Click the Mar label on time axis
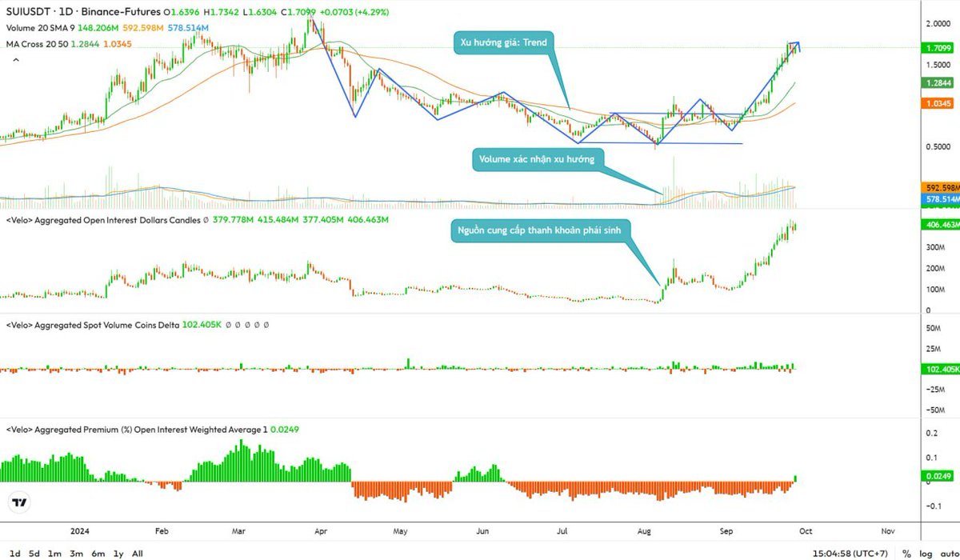 pos(238,530)
